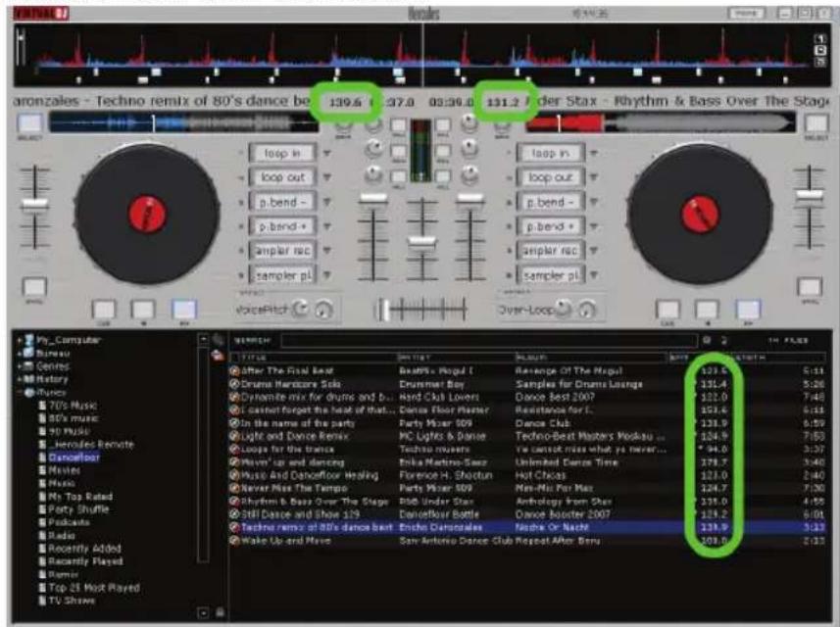Click the left deck jog wheel
The image size is (840, 627).
coord(147,214)
